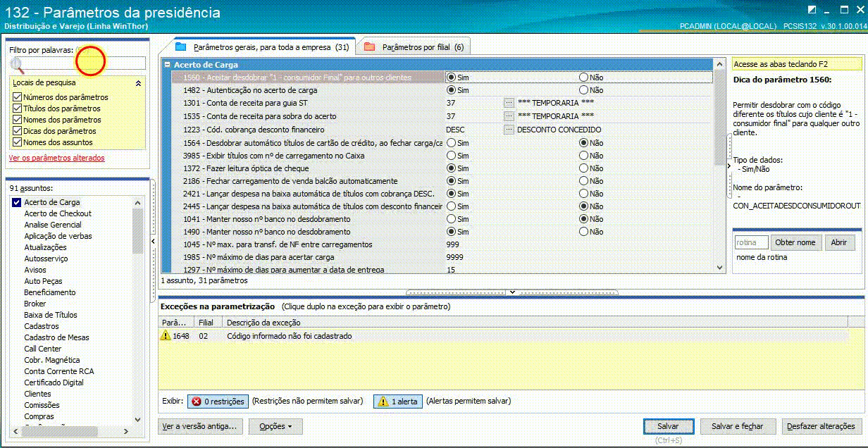Viewport: 868px width, 448px height.
Task: Click value 9999 for Nº máximo de dias para acertar carga
Action: pos(455,257)
